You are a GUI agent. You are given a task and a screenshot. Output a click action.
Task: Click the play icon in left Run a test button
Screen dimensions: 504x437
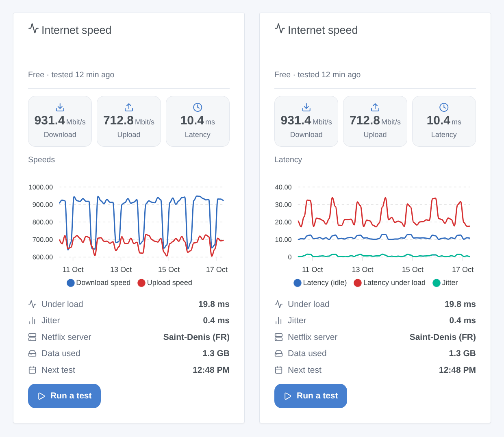pos(41,396)
